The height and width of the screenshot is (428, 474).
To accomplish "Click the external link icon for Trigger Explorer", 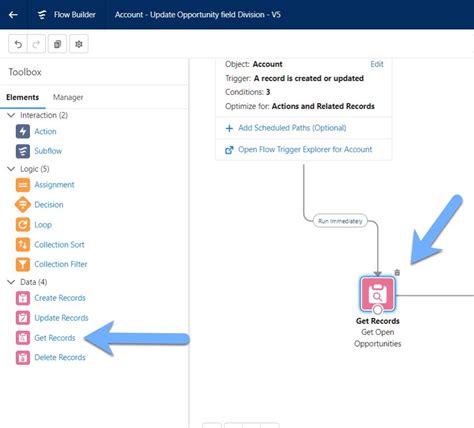I will click(x=229, y=150).
